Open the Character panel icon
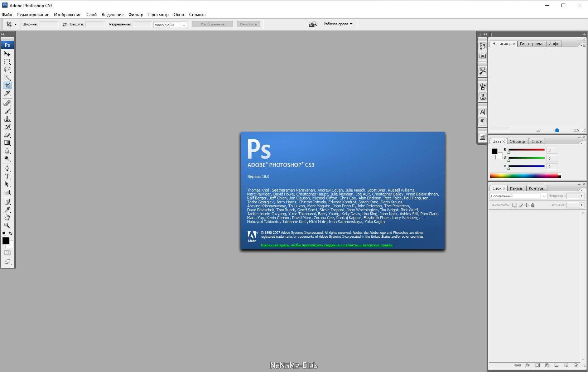Screen dimensions: 588x372 tap(482, 112)
